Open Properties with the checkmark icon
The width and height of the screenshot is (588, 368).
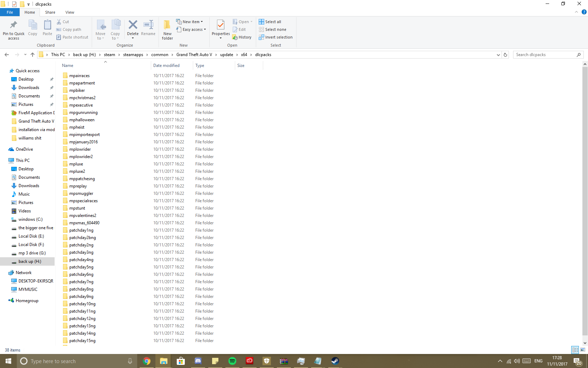click(220, 25)
